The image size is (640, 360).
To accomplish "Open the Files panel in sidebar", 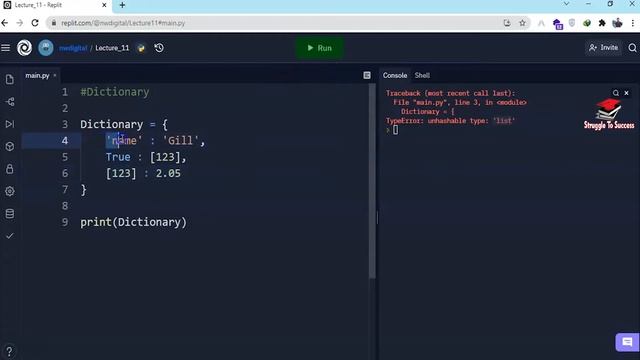I will (10, 79).
